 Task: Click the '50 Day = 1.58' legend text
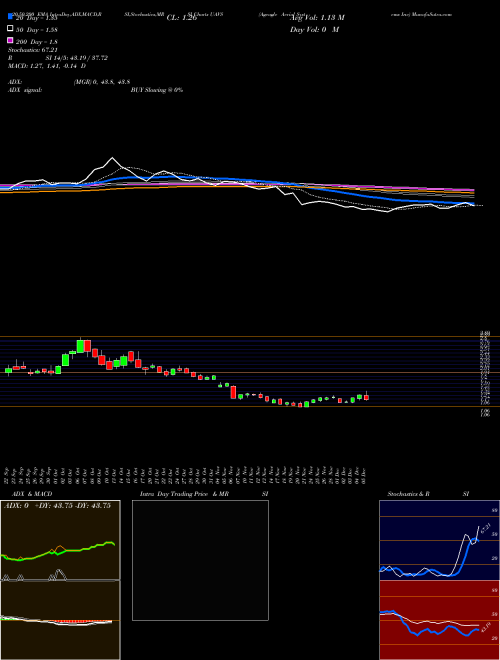37,29
